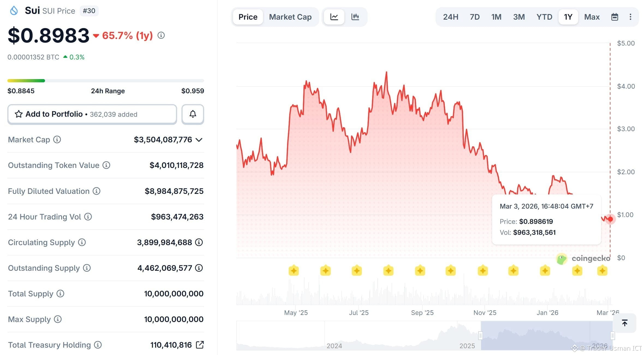Show Total Supply info icon
Viewport: 644px width, 355px height.
[60, 294]
